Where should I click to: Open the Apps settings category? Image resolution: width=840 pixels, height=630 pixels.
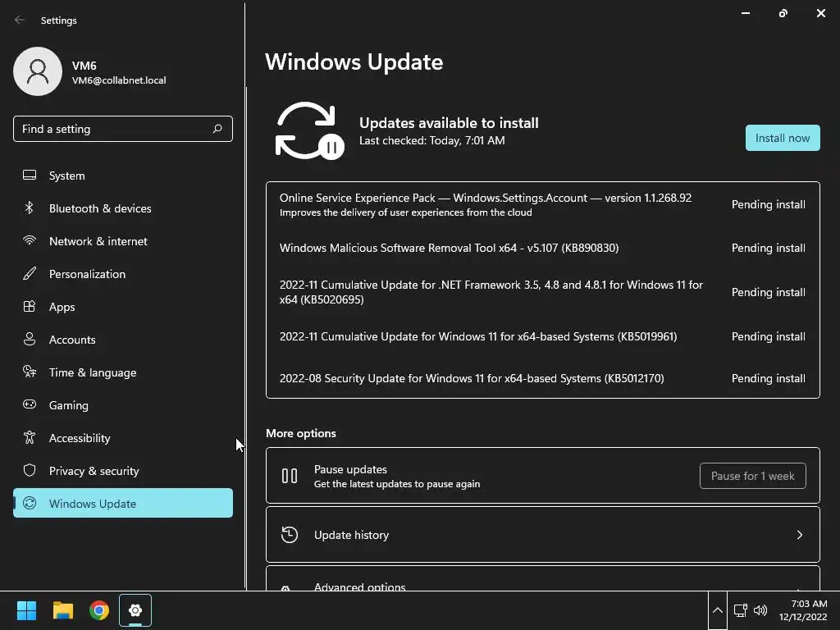[123, 307]
